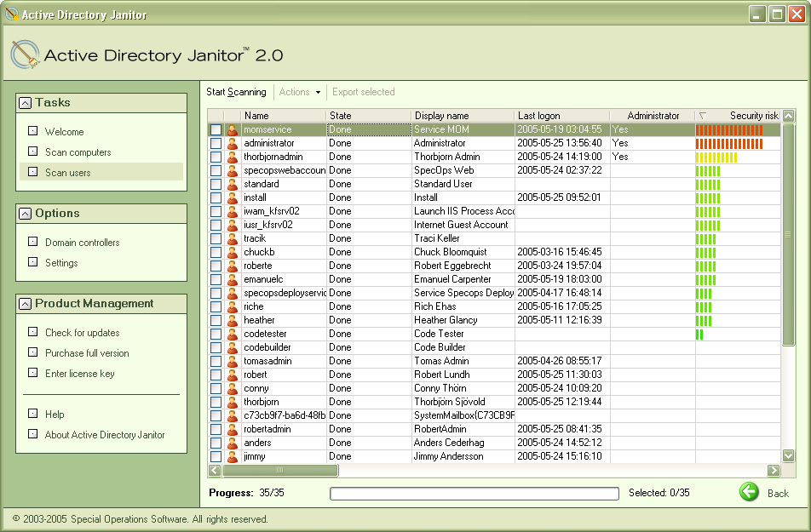Click the title bar application icon
Image resolution: width=811 pixels, height=532 pixels.
pos(12,14)
